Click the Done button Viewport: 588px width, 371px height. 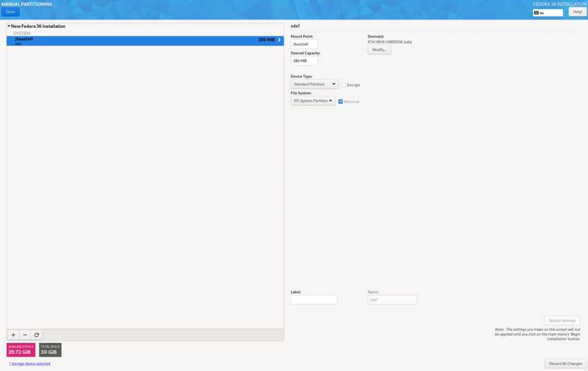tap(10, 11)
